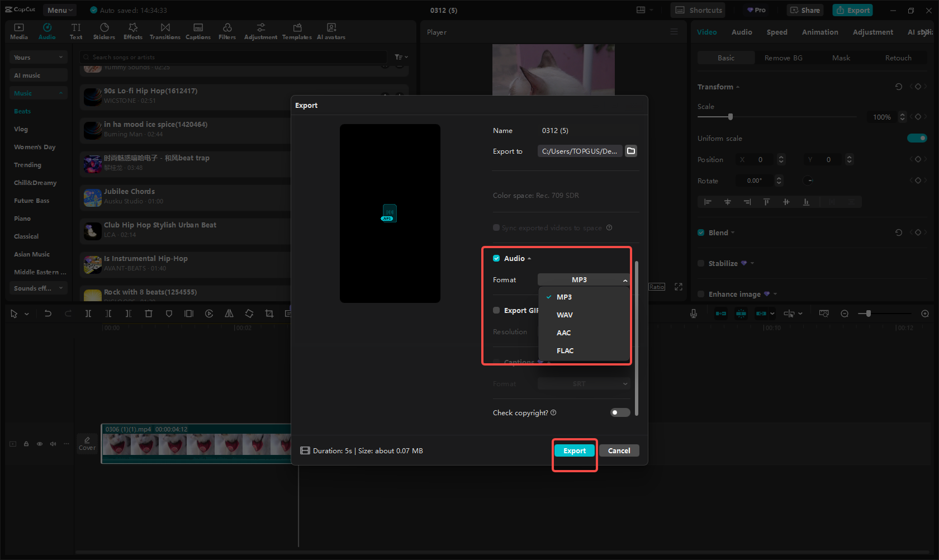This screenshot has height=560, width=939.
Task: Enable the Export GIF checkbox
Action: [496, 310]
